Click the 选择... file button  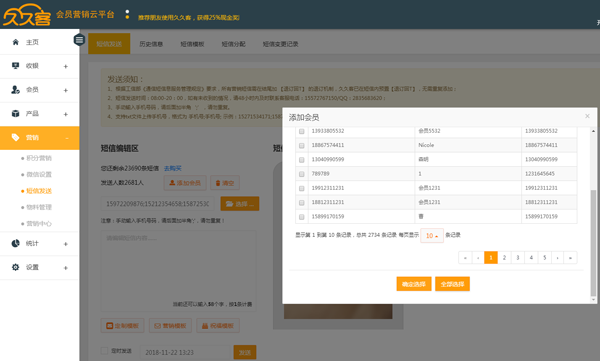(x=240, y=204)
